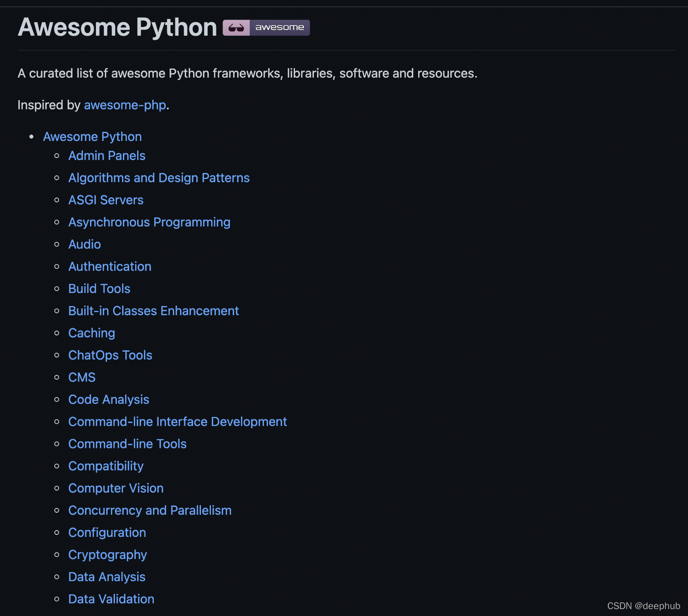Viewport: 688px width, 616px height.
Task: Go to Built-in Classes Enhancement
Action: pyautogui.click(x=153, y=311)
